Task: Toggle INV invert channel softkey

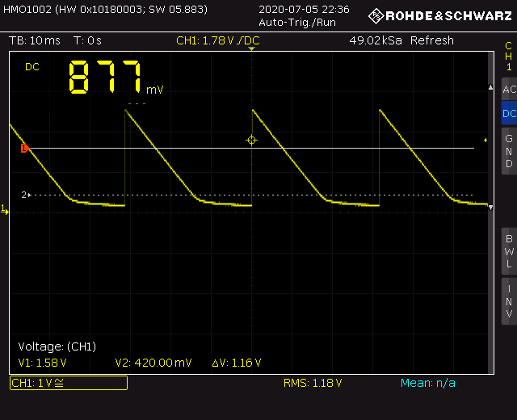Action: click(x=509, y=301)
